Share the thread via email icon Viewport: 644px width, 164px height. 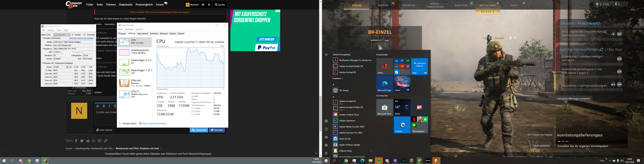[x=99, y=141]
